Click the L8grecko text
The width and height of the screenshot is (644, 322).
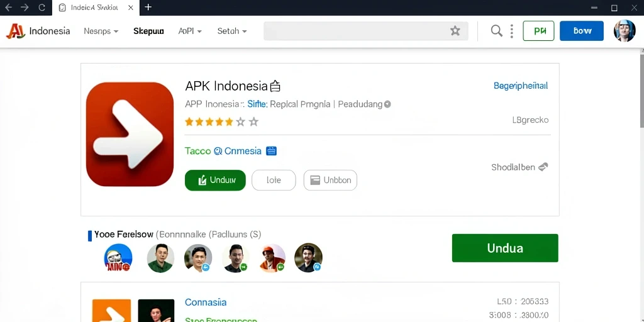tap(530, 120)
